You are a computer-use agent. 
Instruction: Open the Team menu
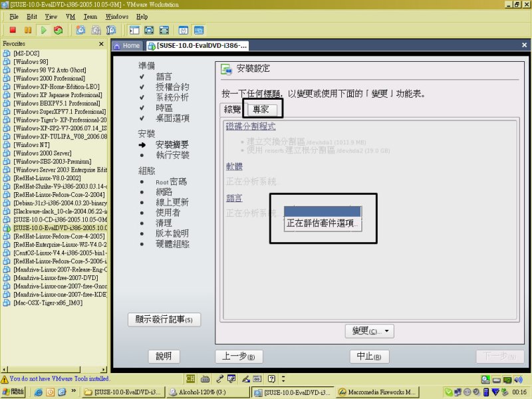coord(90,16)
